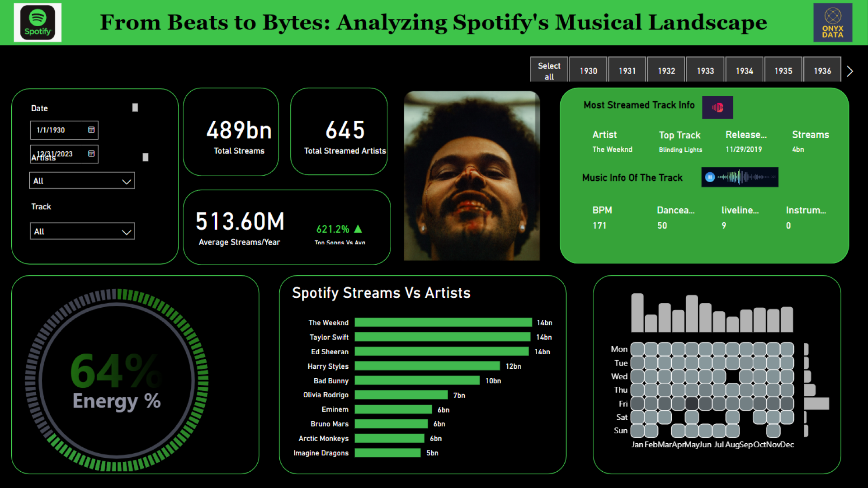
Task: Click the upper date slider handle
Action: [x=135, y=108]
